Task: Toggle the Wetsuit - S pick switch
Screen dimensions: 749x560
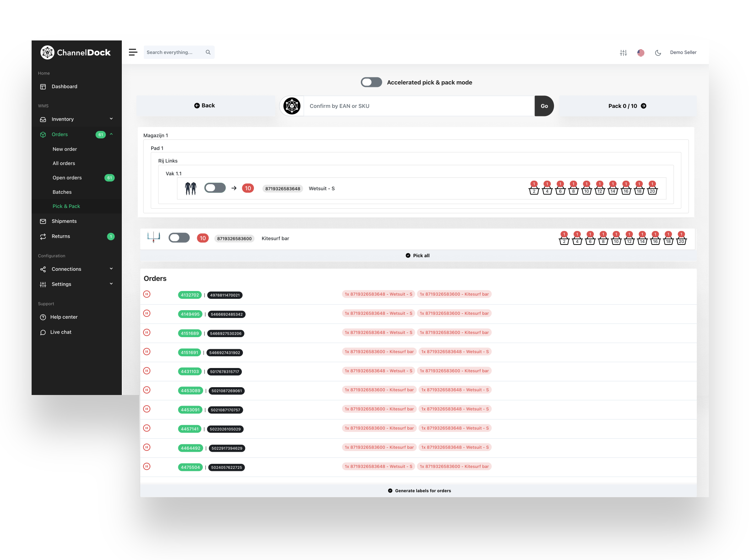Action: coord(215,188)
